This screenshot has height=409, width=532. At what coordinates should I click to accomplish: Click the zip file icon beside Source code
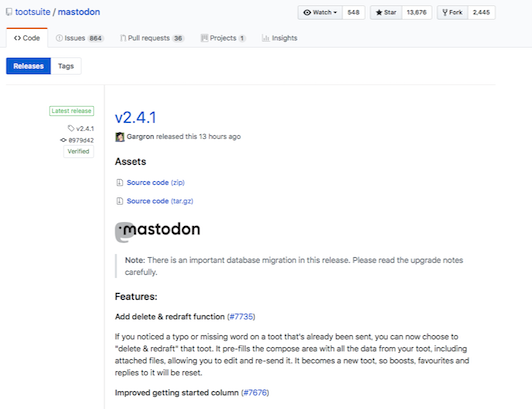tap(119, 183)
